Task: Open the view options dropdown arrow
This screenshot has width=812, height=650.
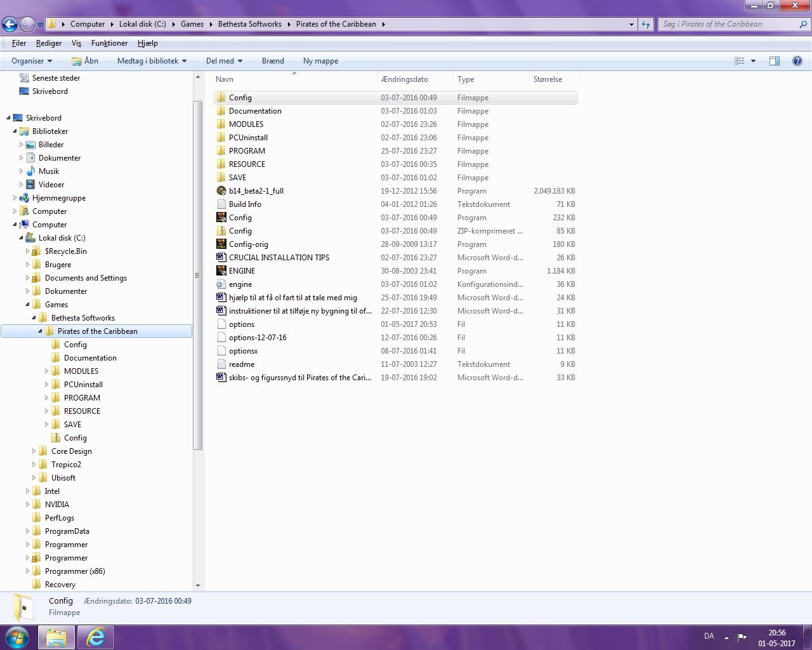Action: 753,61
